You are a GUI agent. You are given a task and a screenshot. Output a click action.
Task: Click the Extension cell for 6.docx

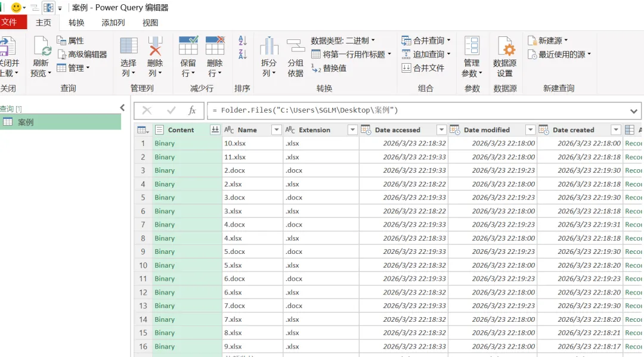321,278
